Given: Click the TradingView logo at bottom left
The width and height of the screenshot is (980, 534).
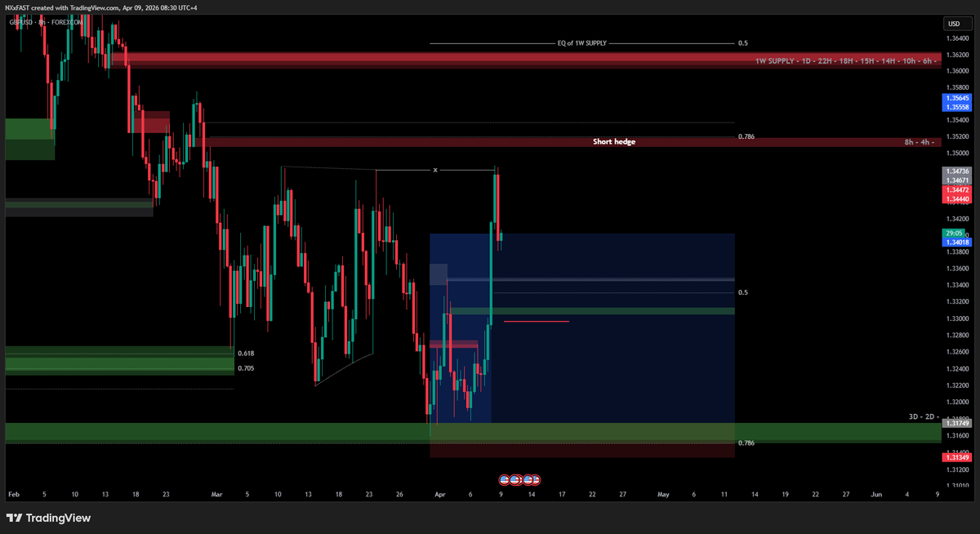Looking at the screenshot, I should [x=48, y=518].
